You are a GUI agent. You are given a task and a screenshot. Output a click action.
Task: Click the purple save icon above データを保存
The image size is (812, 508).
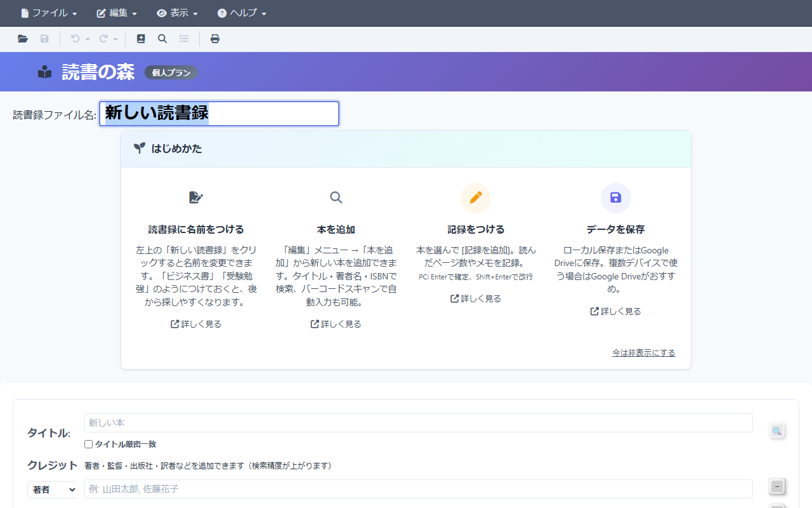[615, 197]
